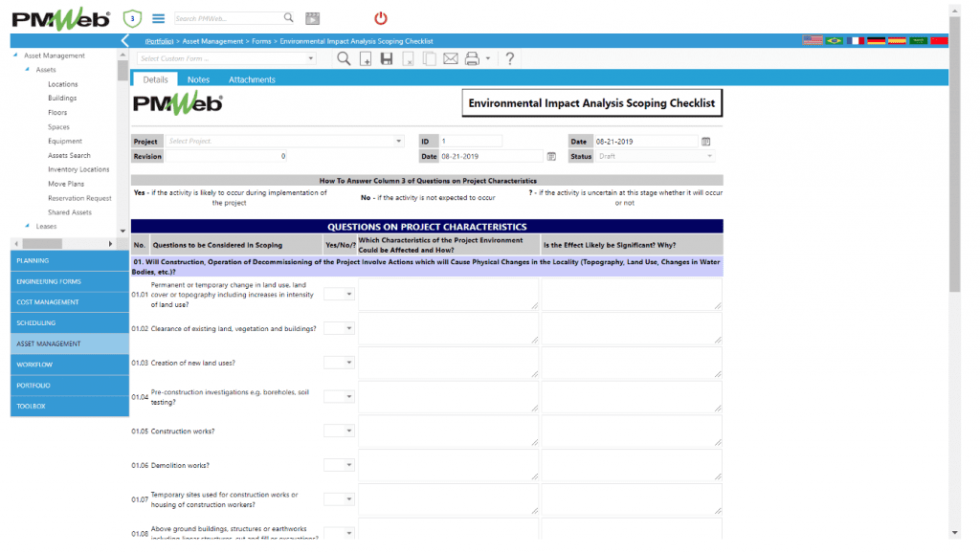Open Locations in the tree
Image resolution: width=980 pixels, height=553 pixels.
click(x=63, y=84)
